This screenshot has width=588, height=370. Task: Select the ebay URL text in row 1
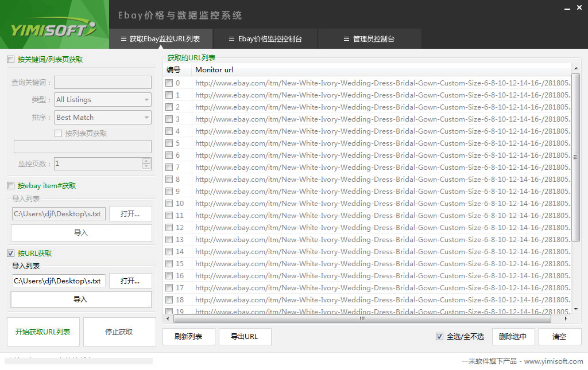382,95
